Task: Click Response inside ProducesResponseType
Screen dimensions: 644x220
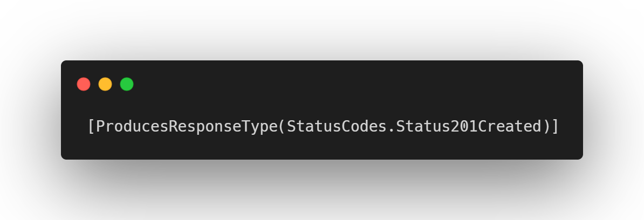Action: click(205, 126)
